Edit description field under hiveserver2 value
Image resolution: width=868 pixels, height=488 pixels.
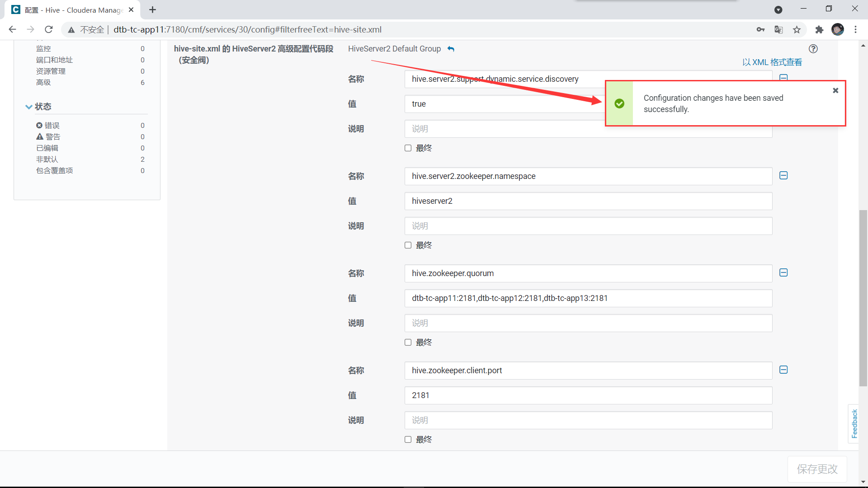coord(588,226)
